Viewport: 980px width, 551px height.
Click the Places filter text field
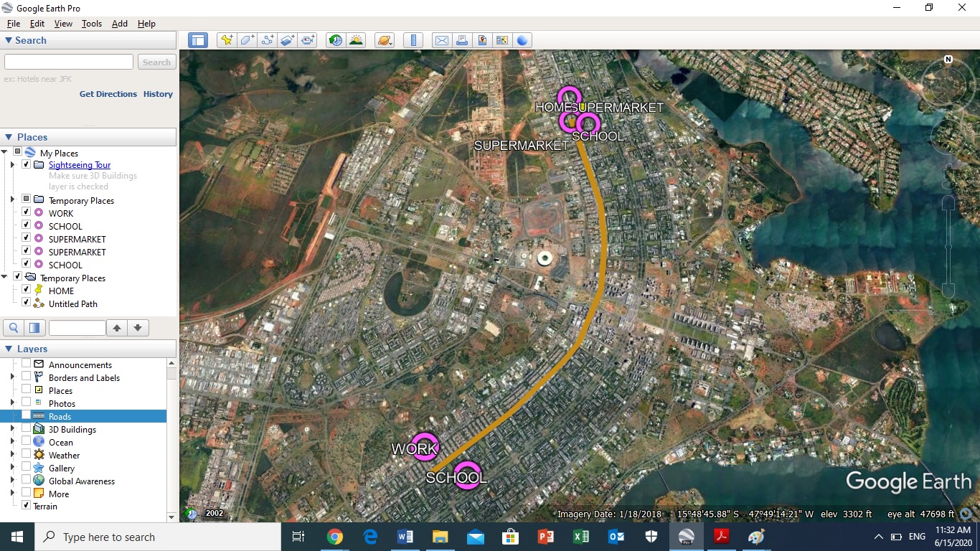pos(77,328)
